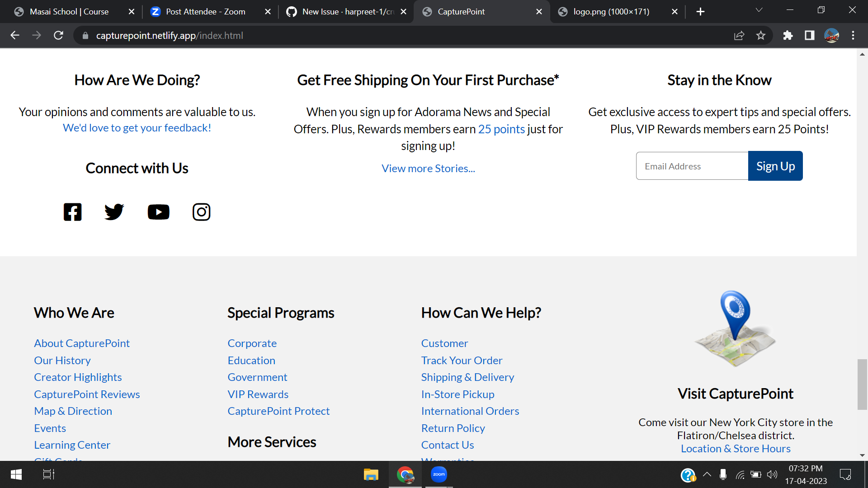Viewport: 868px width, 488px height.
Task: Click the share page icon in address bar
Action: click(x=739, y=35)
